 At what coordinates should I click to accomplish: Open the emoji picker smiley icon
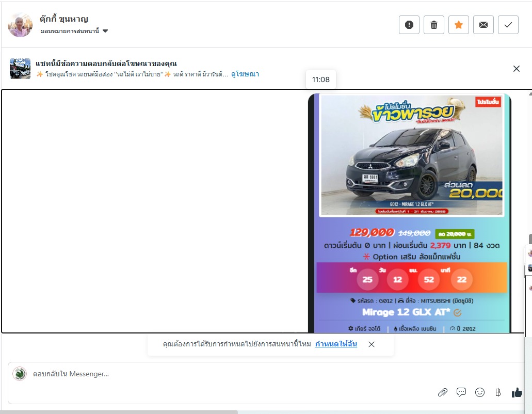[x=480, y=392]
